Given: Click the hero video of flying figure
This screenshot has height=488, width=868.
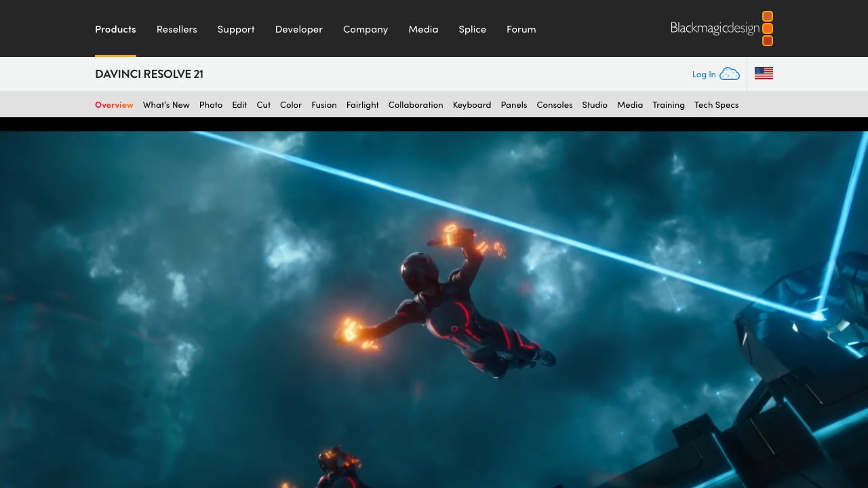Looking at the screenshot, I should (434, 310).
